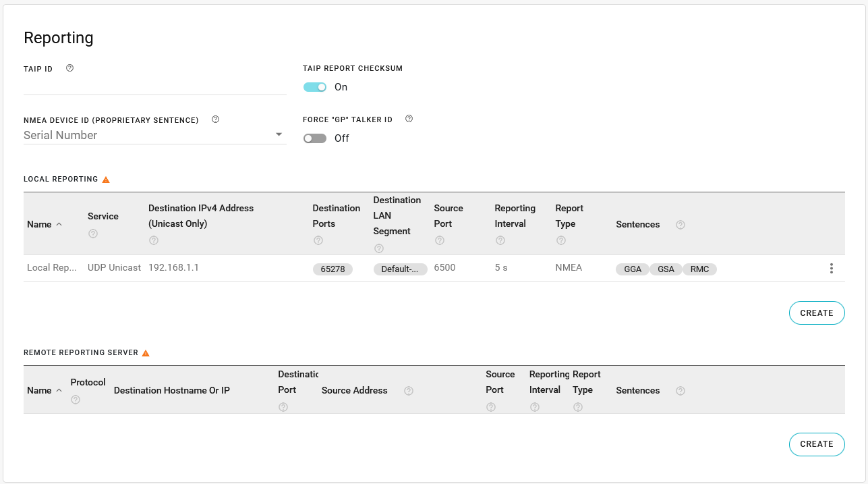Open the three-dot menu for Local Reporting row
This screenshot has height=484, width=868.
831,269
